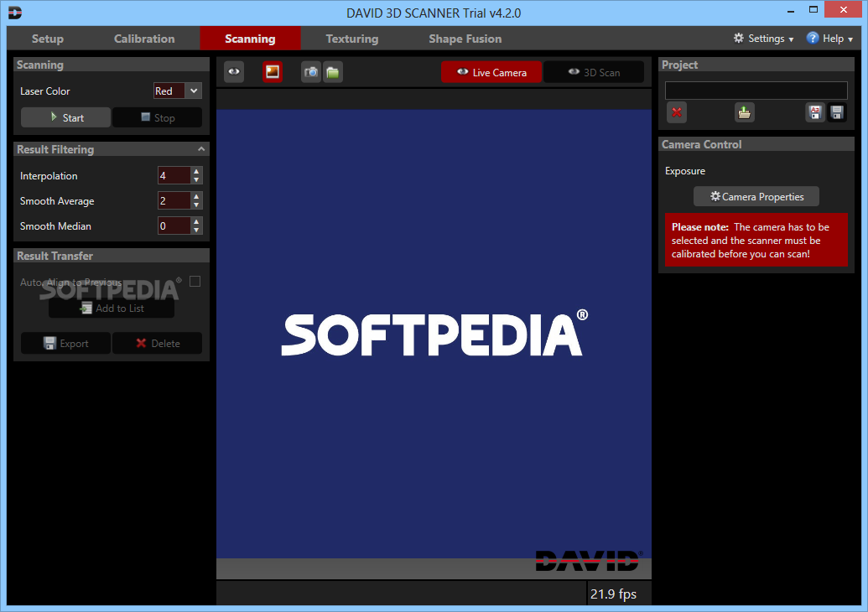
Task: Toggle the red image display icon
Action: pos(273,72)
